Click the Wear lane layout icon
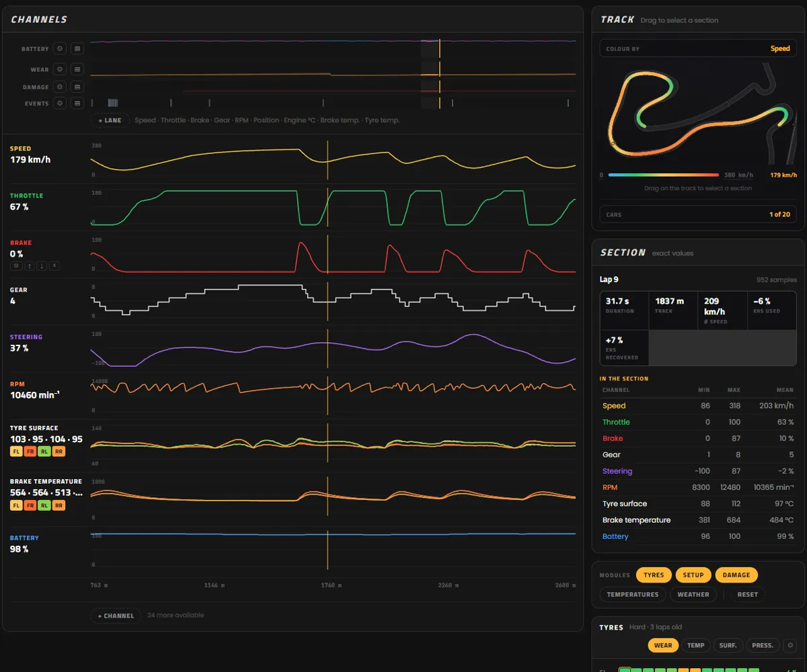This screenshot has height=672, width=807. tap(77, 69)
